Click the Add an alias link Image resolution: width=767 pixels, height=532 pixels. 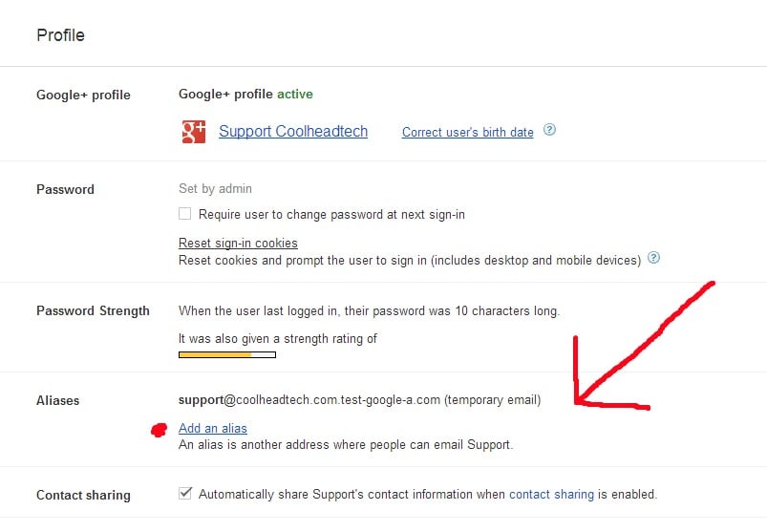point(212,428)
